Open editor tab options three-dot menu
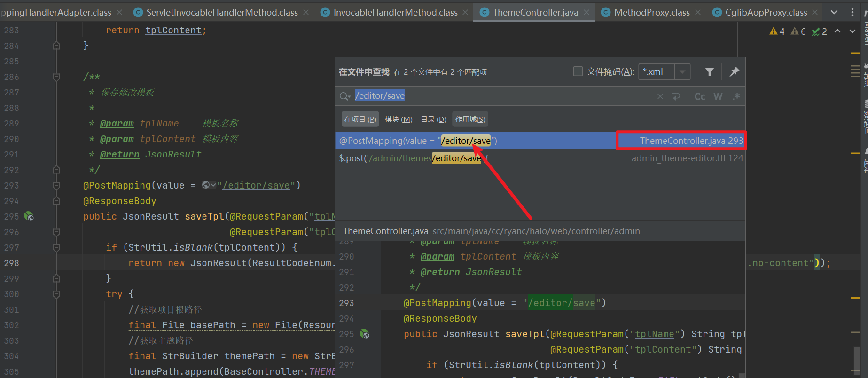This screenshot has height=378, width=868. pos(852,12)
